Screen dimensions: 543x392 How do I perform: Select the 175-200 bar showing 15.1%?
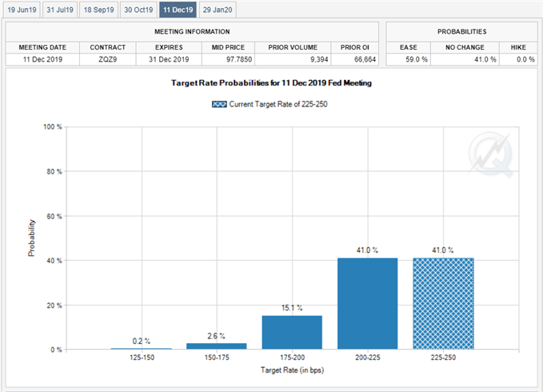[x=292, y=332]
